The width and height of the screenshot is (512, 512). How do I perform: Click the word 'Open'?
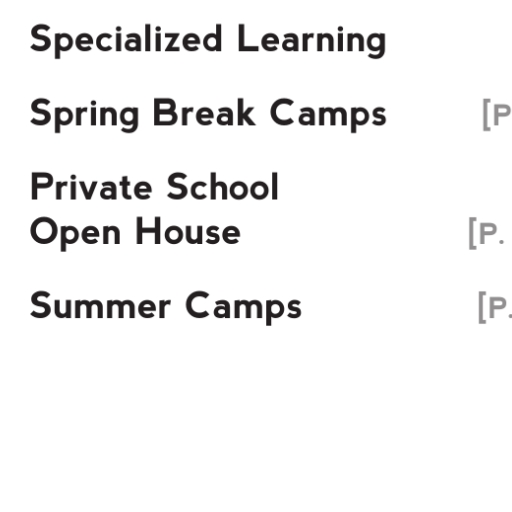click(x=75, y=233)
